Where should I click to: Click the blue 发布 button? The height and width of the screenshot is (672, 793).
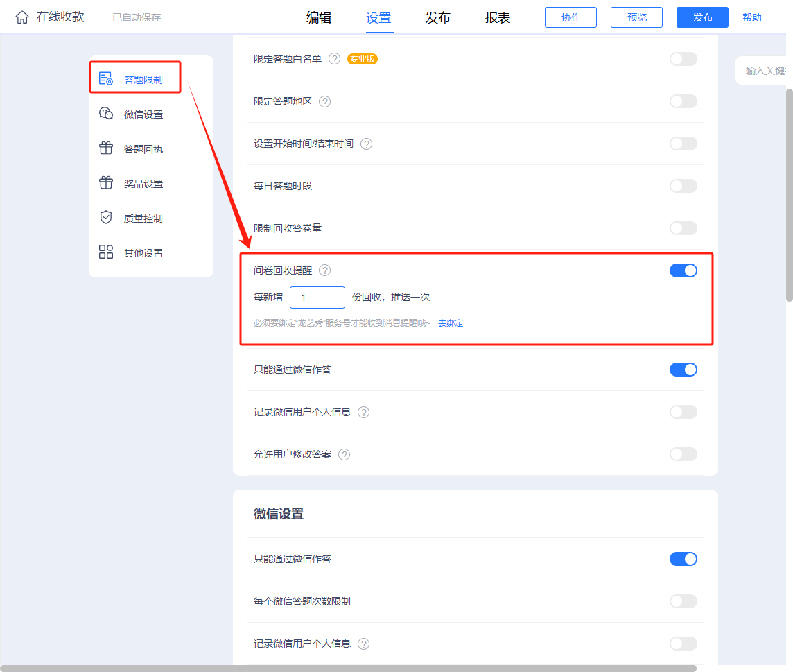click(702, 17)
